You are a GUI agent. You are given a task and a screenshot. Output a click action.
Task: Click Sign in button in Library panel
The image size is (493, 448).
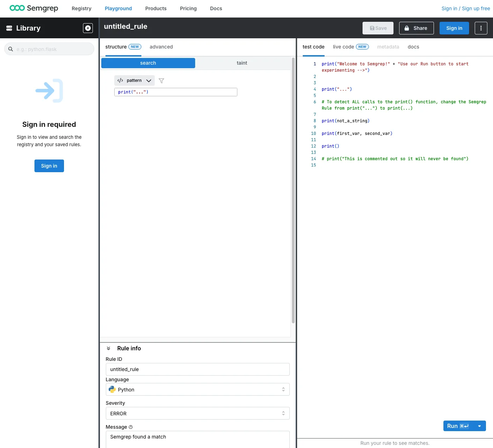click(49, 166)
